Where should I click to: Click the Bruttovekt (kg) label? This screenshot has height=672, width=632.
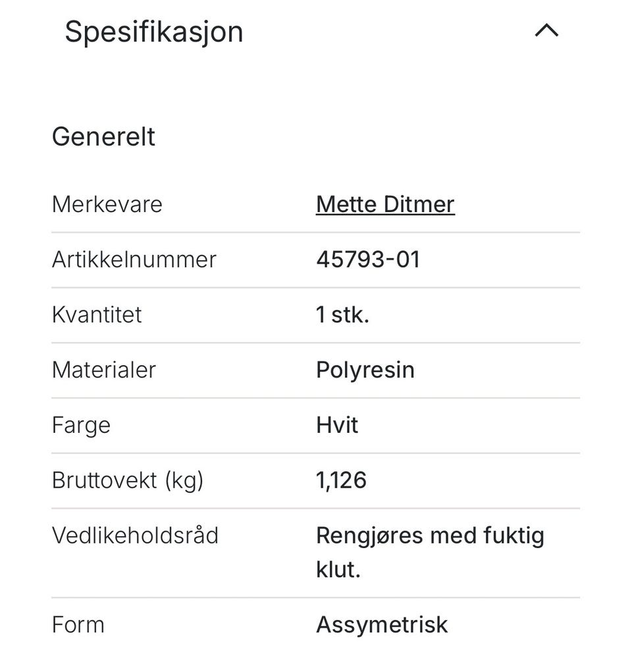[128, 481]
